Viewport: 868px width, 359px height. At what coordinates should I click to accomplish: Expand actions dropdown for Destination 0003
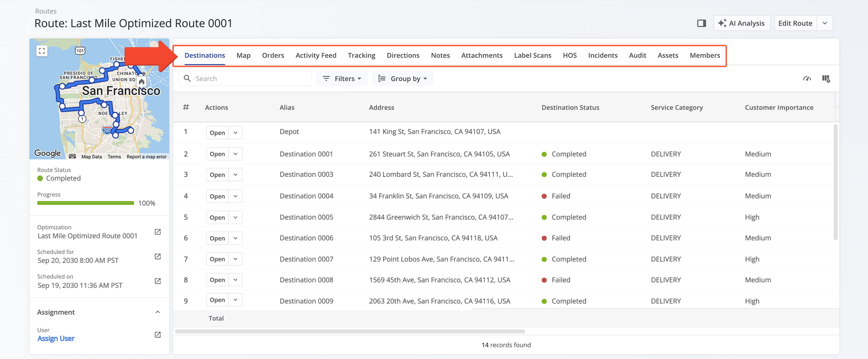pyautogui.click(x=235, y=175)
